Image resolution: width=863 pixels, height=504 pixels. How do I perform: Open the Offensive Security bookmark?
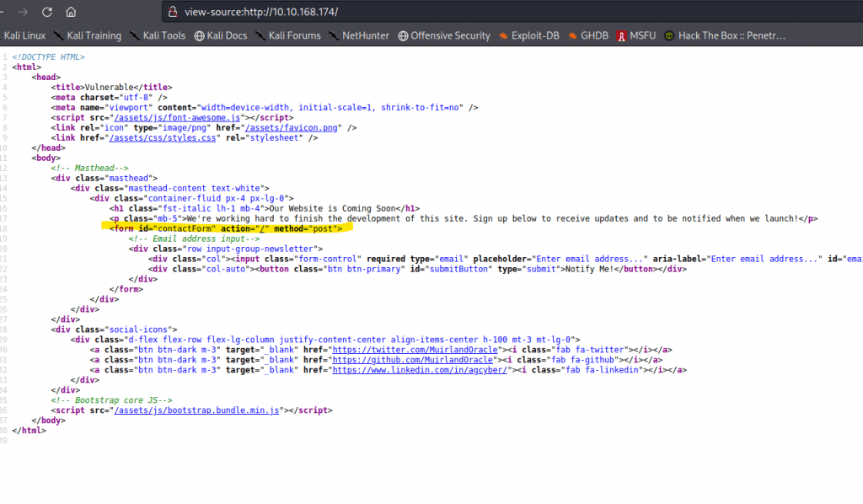(x=443, y=35)
